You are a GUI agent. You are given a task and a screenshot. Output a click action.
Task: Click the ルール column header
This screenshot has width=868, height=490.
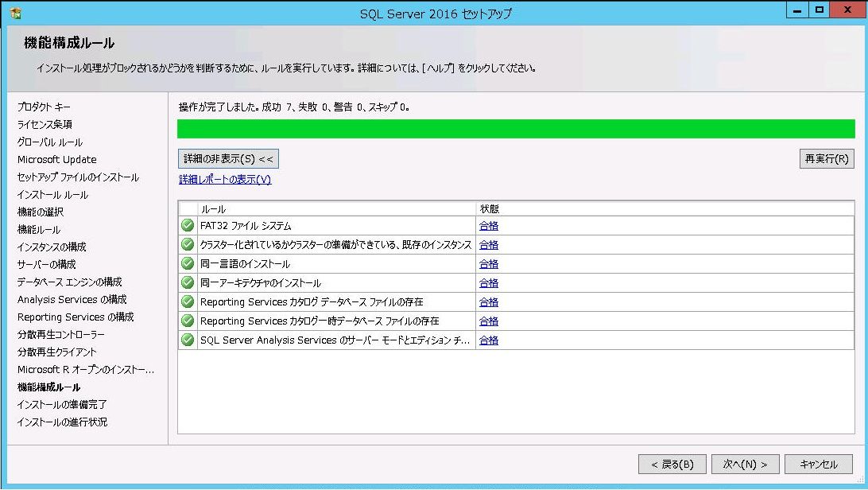coord(336,208)
